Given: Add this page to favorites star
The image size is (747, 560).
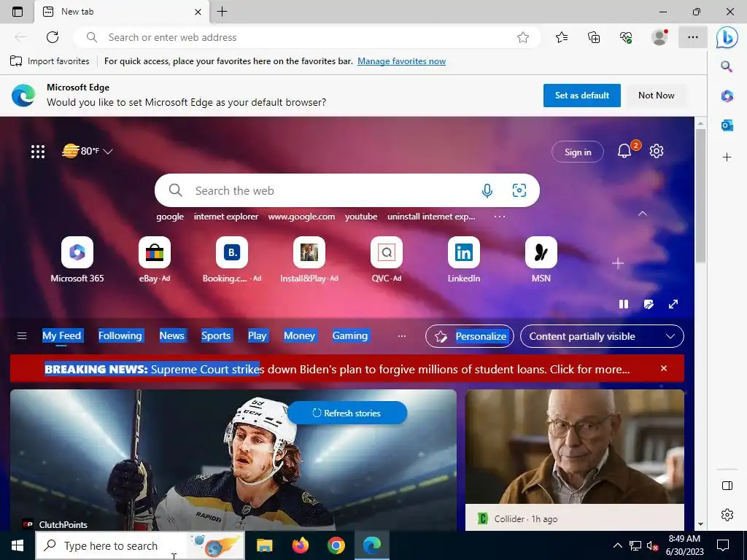Looking at the screenshot, I should (x=523, y=37).
